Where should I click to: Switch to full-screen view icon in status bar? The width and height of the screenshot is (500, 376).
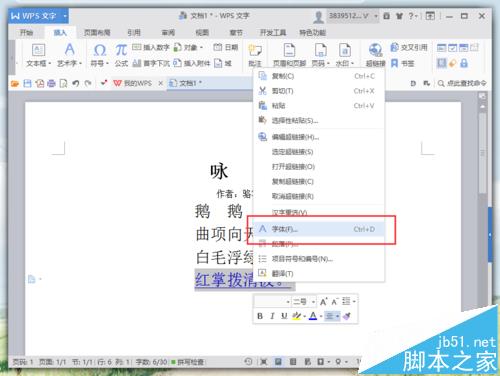264,361
